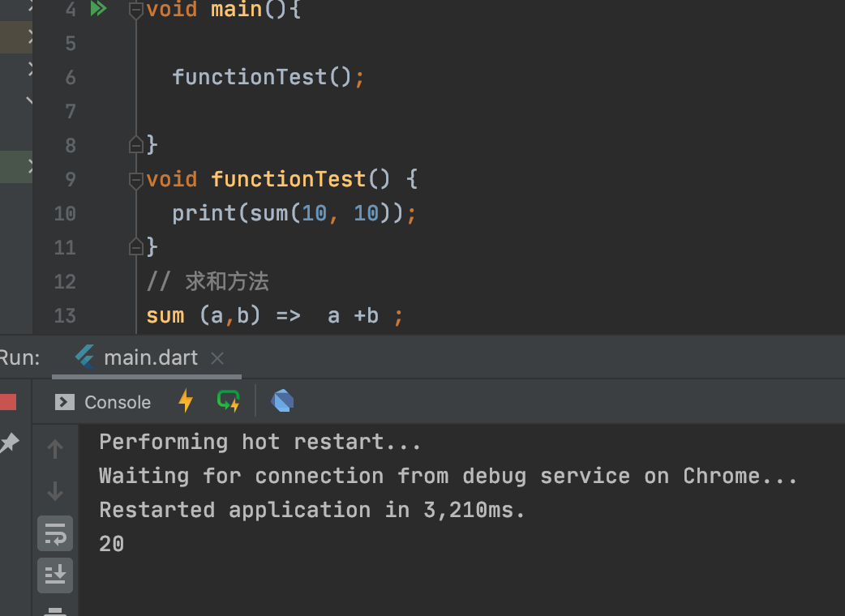845x616 pixels.
Task: Click console output '20'
Action: (112, 544)
